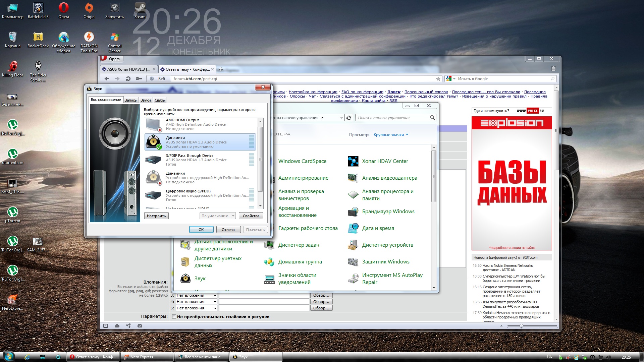This screenshot has width=644, height=362.
Task: Click Nero Express taskbar button
Action: tap(148, 357)
